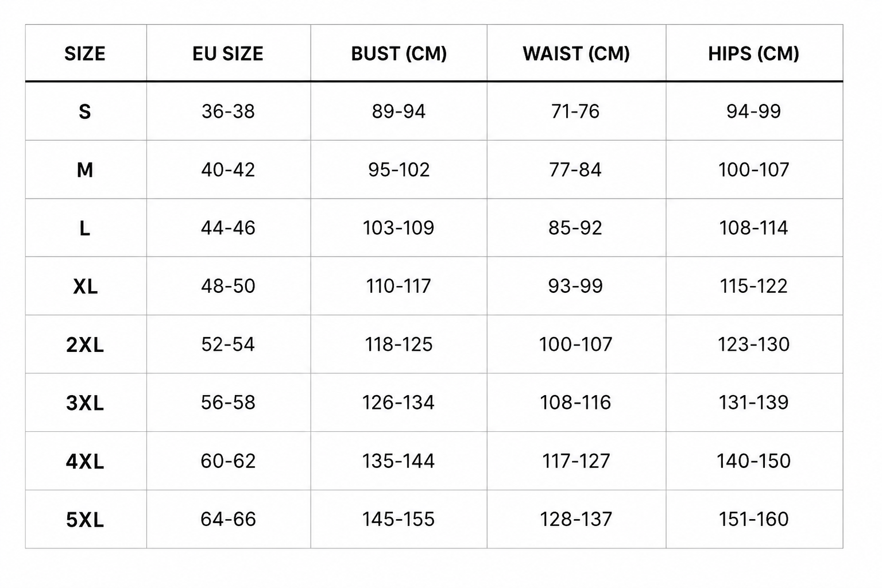The width and height of the screenshot is (882, 588).
Task: Click the EU size 52-54 cell
Action: coord(228,345)
